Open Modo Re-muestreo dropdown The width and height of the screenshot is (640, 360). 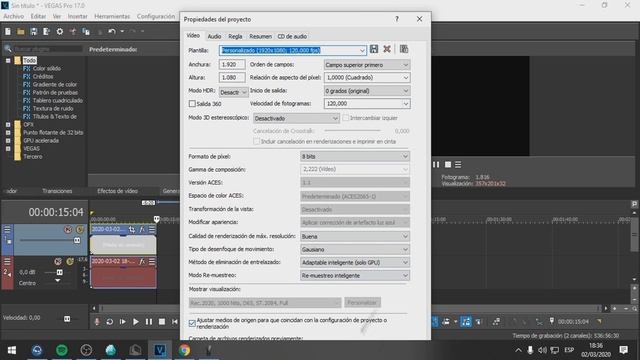(355, 276)
